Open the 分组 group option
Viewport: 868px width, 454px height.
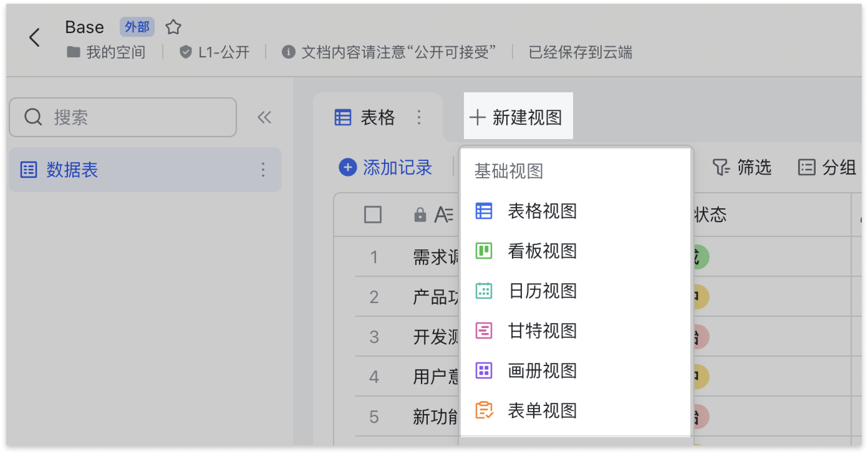[827, 167]
